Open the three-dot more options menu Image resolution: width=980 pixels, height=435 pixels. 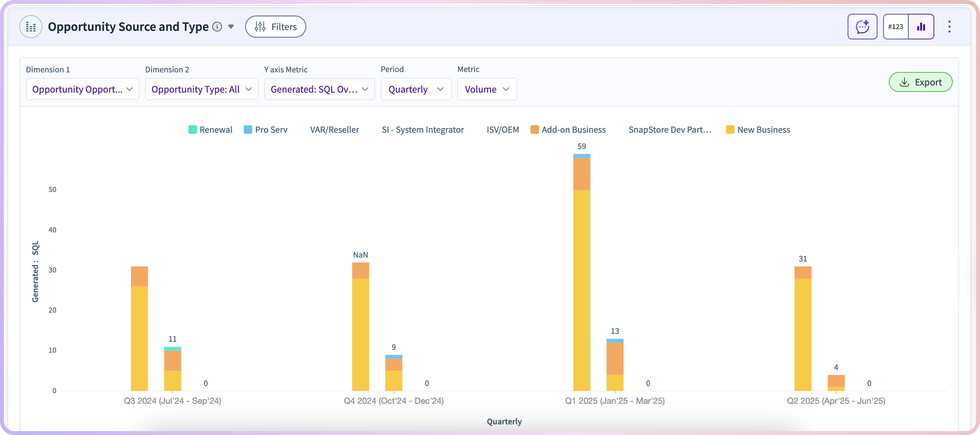949,27
